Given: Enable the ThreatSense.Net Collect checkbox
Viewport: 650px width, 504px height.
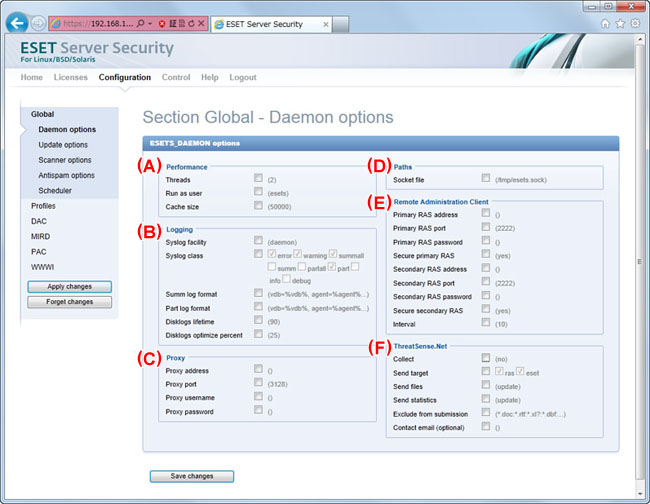Looking at the screenshot, I should pyautogui.click(x=486, y=357).
